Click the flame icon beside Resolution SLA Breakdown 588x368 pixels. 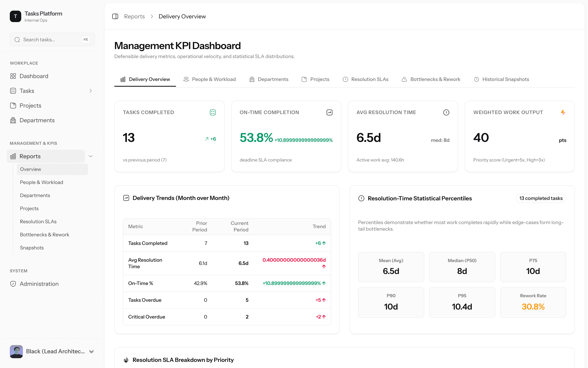tap(126, 360)
